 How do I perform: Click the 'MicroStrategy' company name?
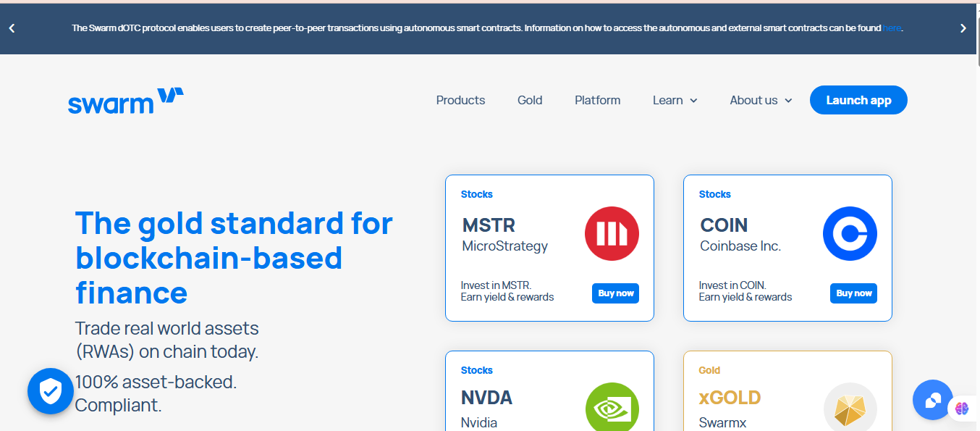coord(504,246)
